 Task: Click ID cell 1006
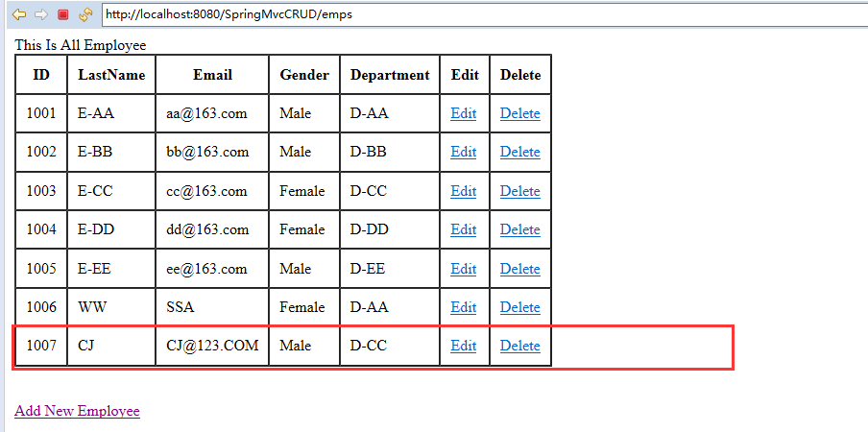[x=41, y=307]
